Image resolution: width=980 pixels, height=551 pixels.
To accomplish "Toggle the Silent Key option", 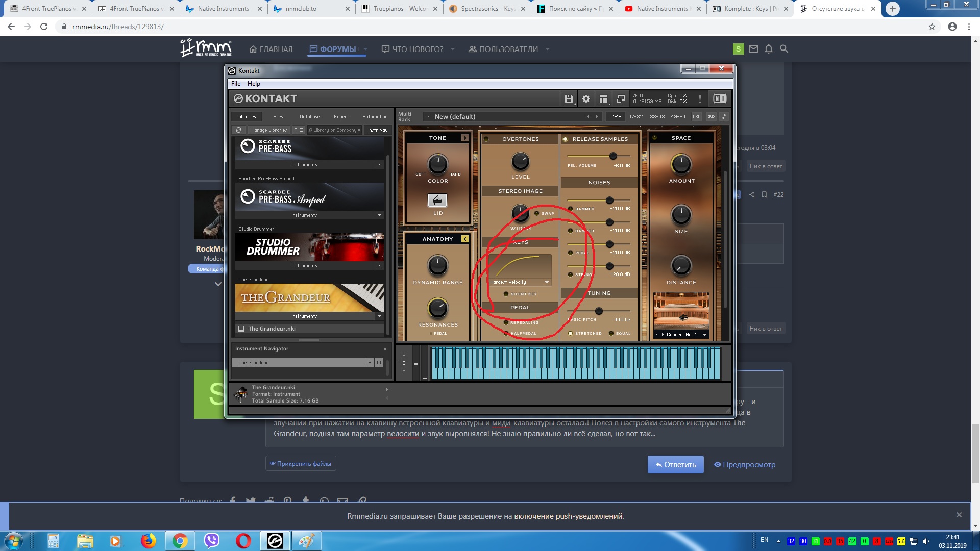I will tap(506, 294).
